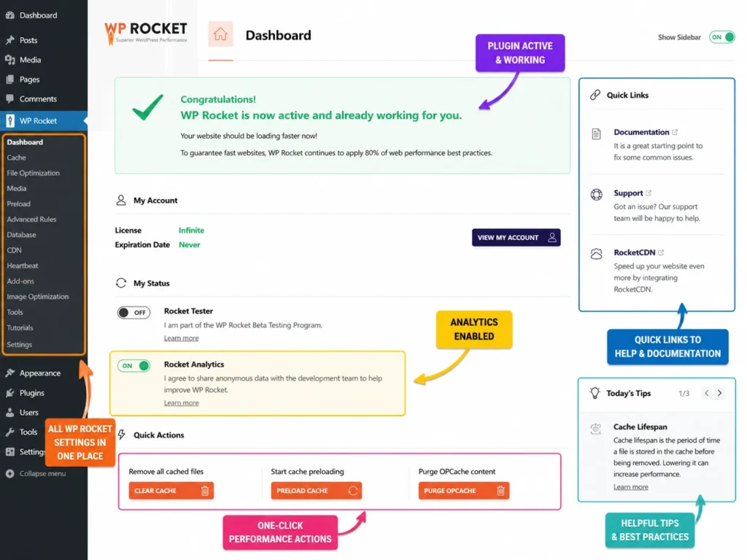Click the Quick Links chain icon
Viewport: 747px width, 560px height.
tap(595, 95)
